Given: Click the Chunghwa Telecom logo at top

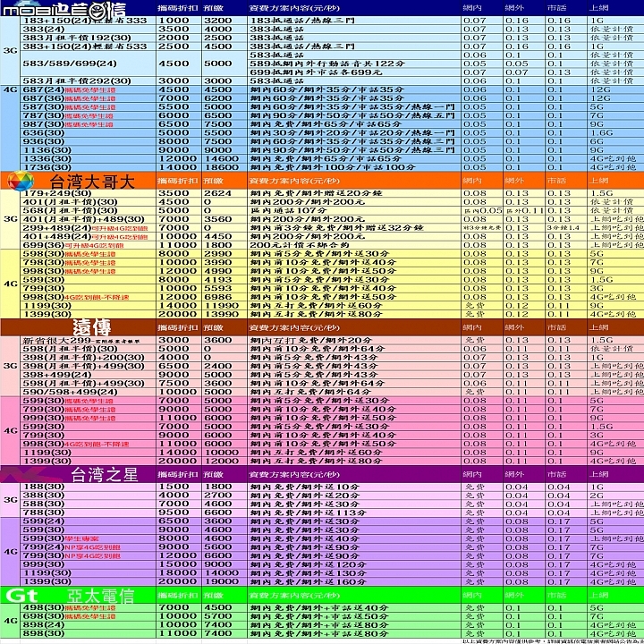Looking at the screenshot, I should 64,9.
